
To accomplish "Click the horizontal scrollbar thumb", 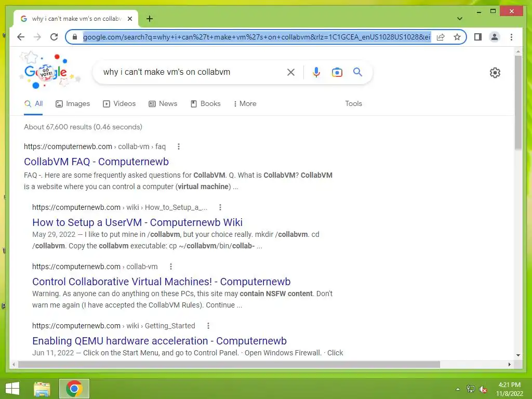I will (x=229, y=364).
